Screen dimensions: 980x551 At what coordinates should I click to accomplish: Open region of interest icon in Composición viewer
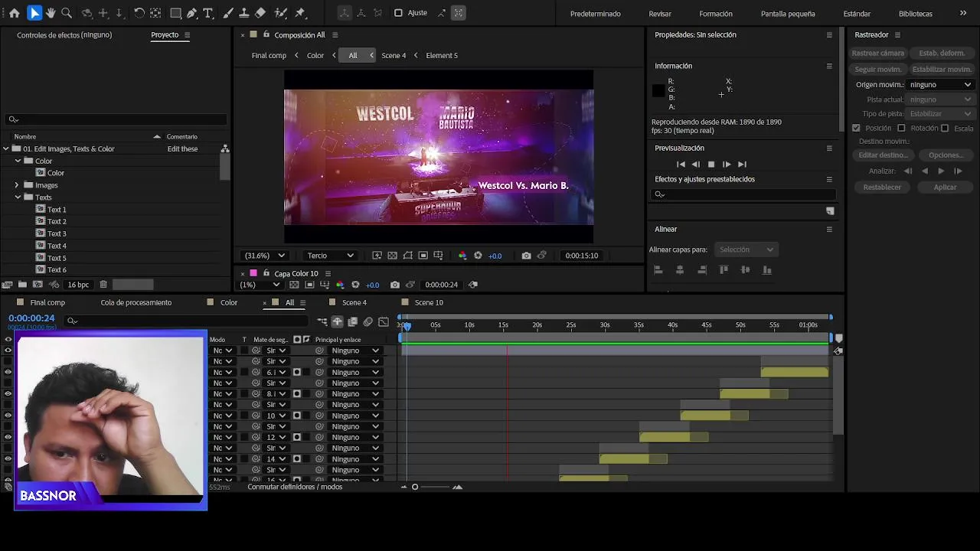[423, 256]
